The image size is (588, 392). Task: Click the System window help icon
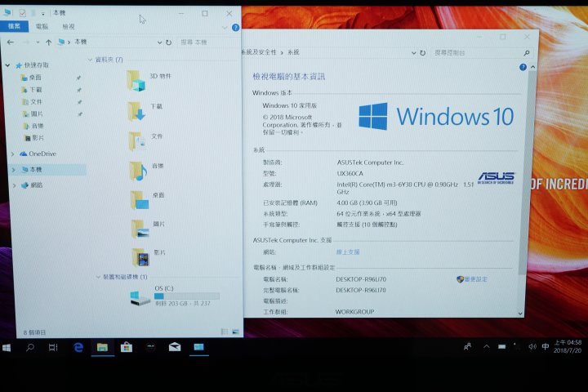523,67
